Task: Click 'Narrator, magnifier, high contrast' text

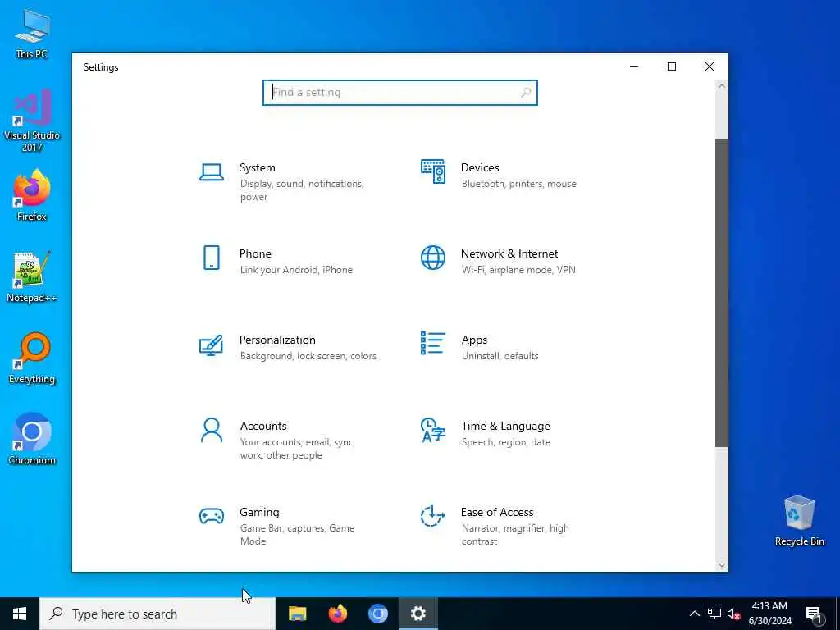Action: click(515, 535)
